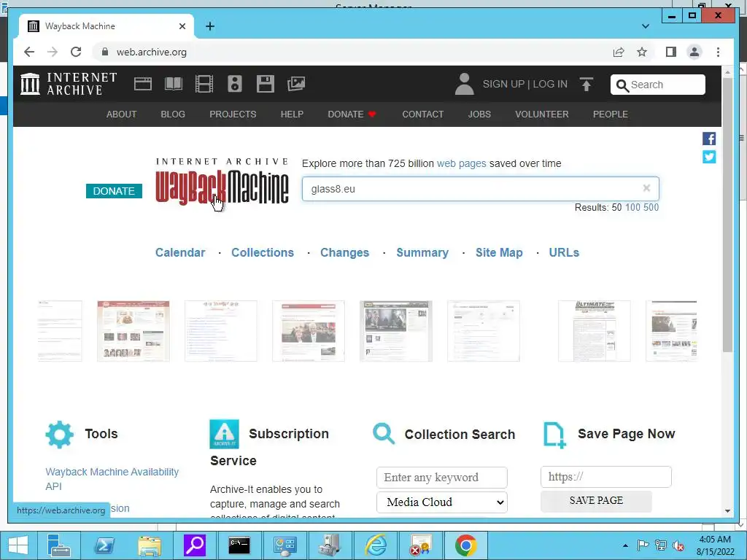Click the user avatar icon
This screenshot has width=747, height=560.
[465, 84]
